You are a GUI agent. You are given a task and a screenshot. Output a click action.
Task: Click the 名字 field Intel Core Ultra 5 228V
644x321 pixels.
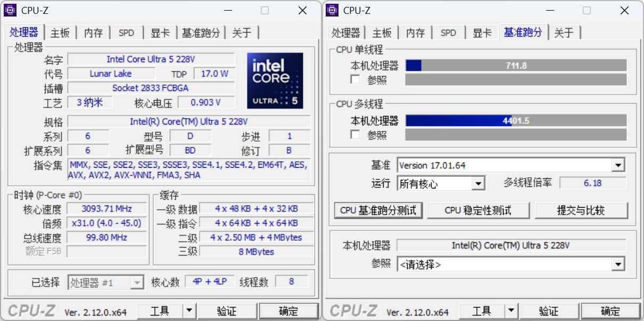[151, 59]
